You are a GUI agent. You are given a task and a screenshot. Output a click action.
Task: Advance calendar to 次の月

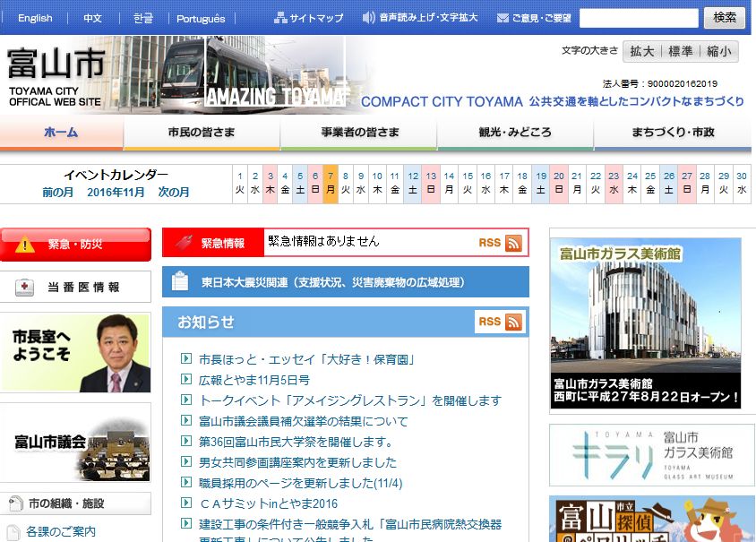pyautogui.click(x=174, y=193)
